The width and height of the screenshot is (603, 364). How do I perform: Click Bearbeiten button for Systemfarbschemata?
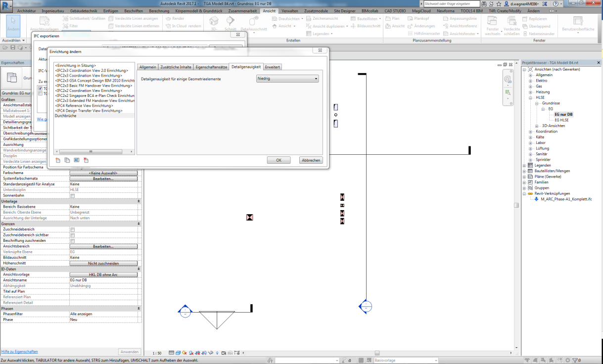click(x=103, y=179)
